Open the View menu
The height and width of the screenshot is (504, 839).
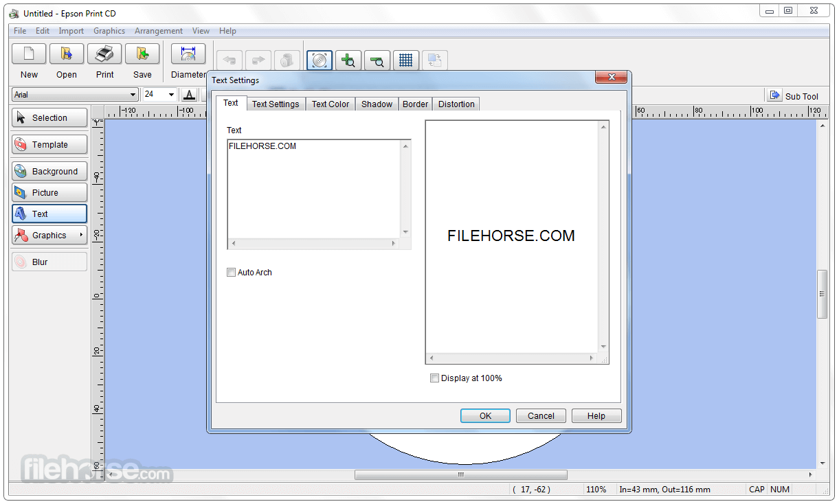click(201, 31)
